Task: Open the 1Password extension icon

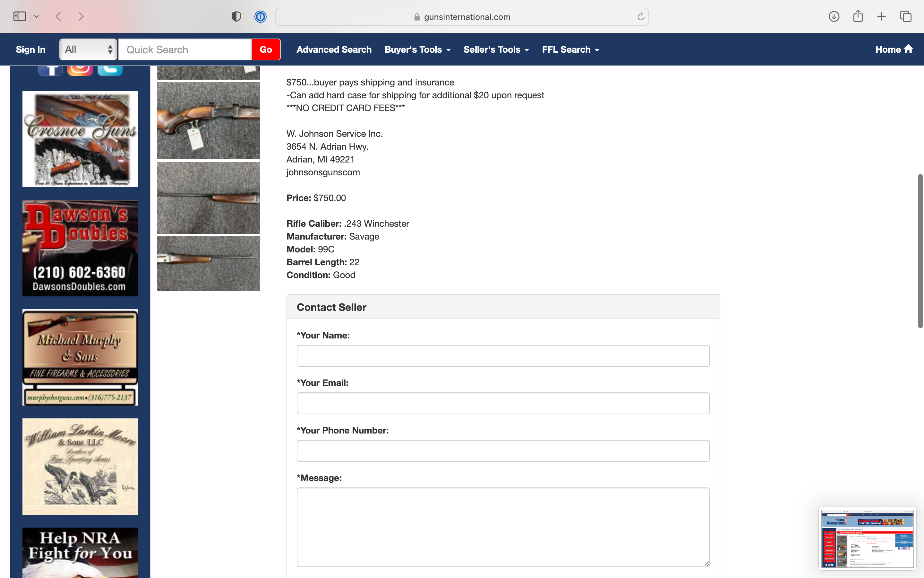Action: (x=261, y=16)
